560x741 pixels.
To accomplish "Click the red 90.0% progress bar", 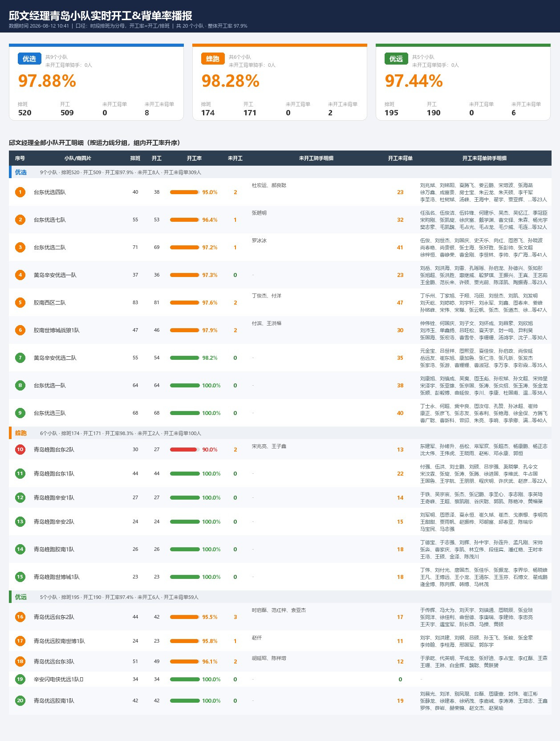I will 185,450.
